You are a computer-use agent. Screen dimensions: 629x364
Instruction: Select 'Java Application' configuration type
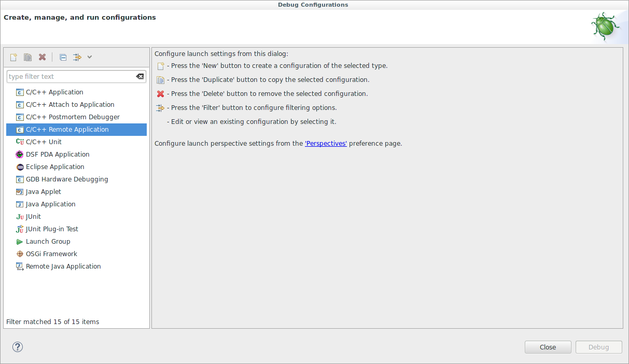click(x=51, y=204)
